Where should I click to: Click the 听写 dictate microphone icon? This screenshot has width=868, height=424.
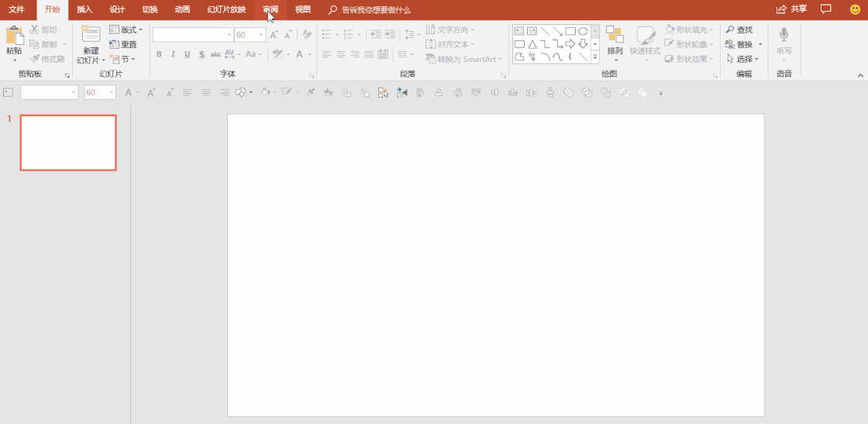[x=784, y=35]
